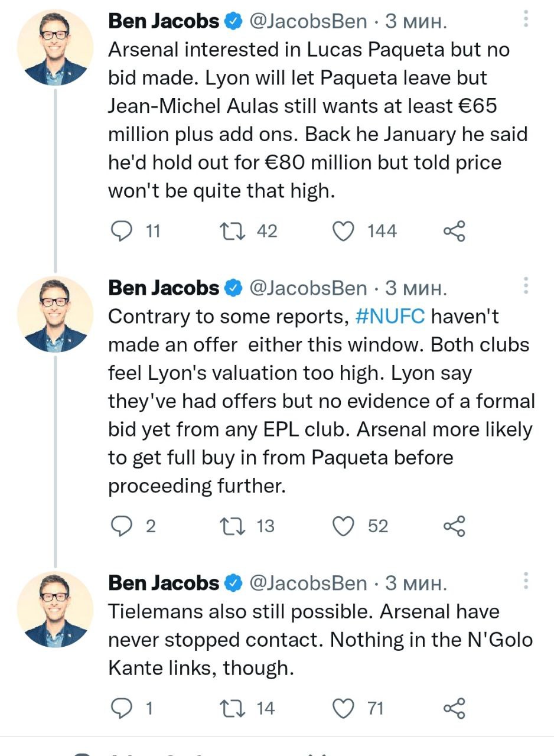Click the #NUFC hashtag link

pos(391,317)
